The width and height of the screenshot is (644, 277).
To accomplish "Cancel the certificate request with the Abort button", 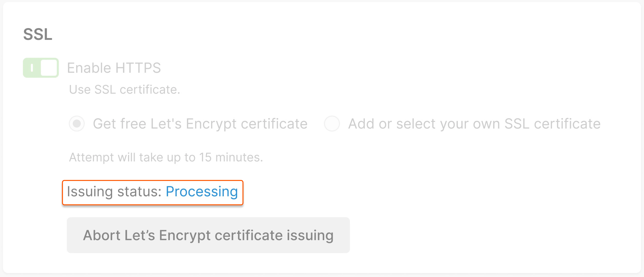I will pyautogui.click(x=208, y=235).
